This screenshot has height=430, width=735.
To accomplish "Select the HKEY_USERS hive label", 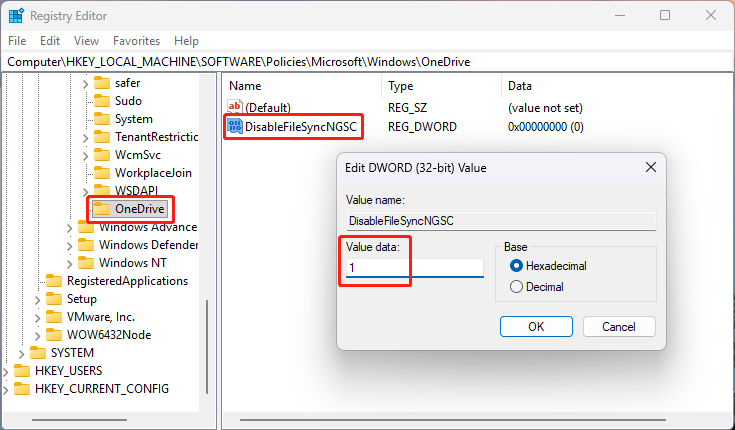I will [68, 371].
